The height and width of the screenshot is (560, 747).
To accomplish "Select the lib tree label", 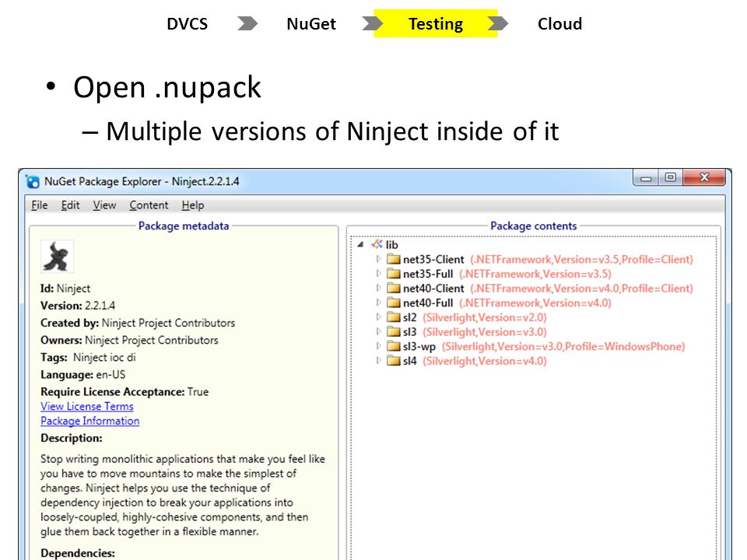I will coord(391,245).
